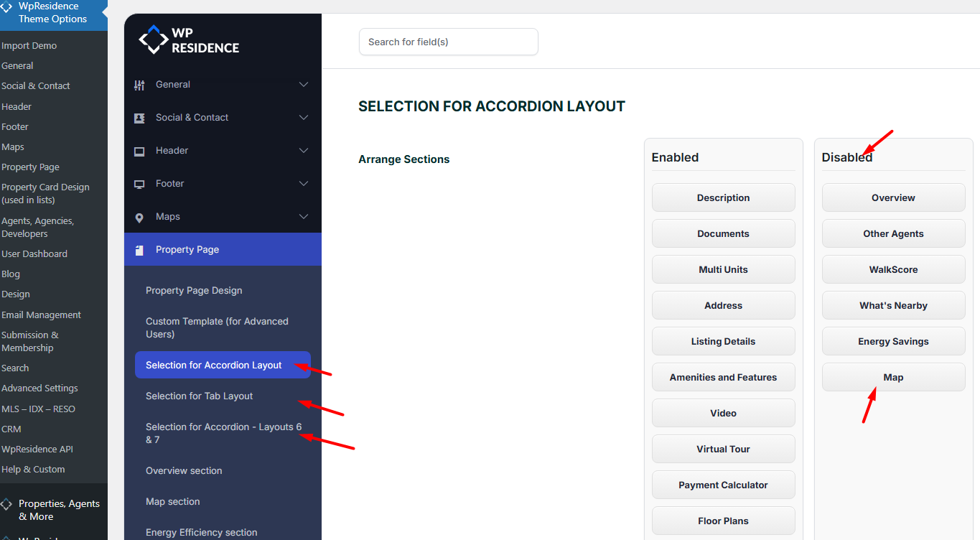Expand the Social & Contact chevron
This screenshot has height=540, width=980.
tap(304, 118)
